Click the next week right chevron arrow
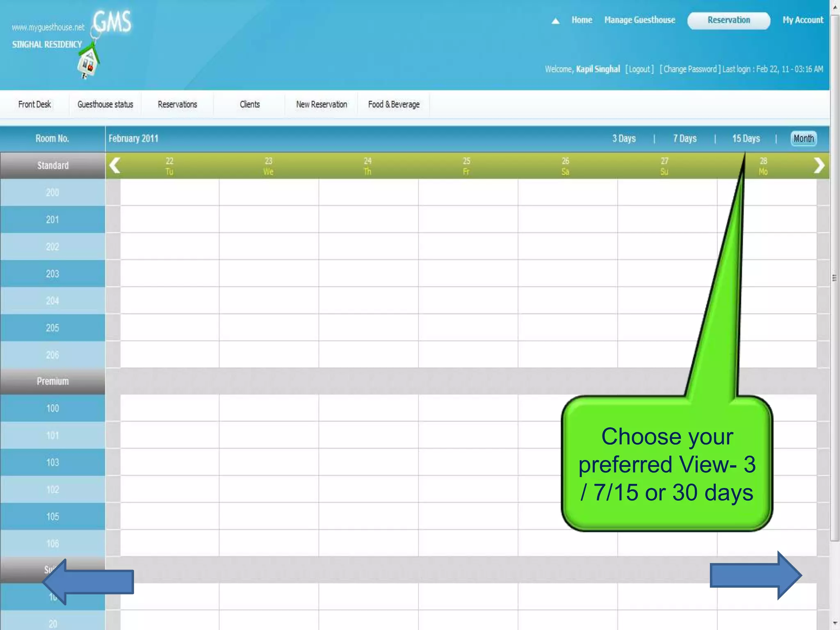840x630 pixels. point(819,166)
